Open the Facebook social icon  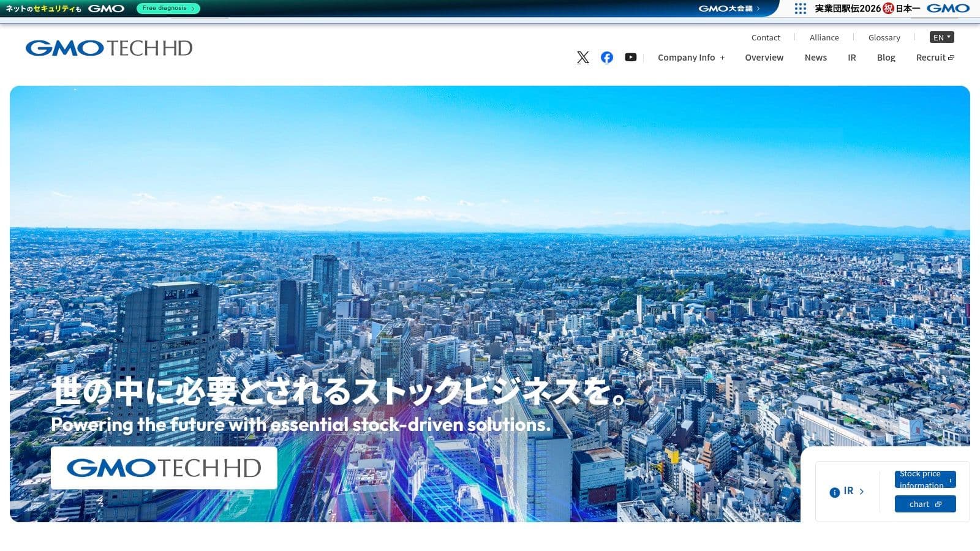(607, 58)
